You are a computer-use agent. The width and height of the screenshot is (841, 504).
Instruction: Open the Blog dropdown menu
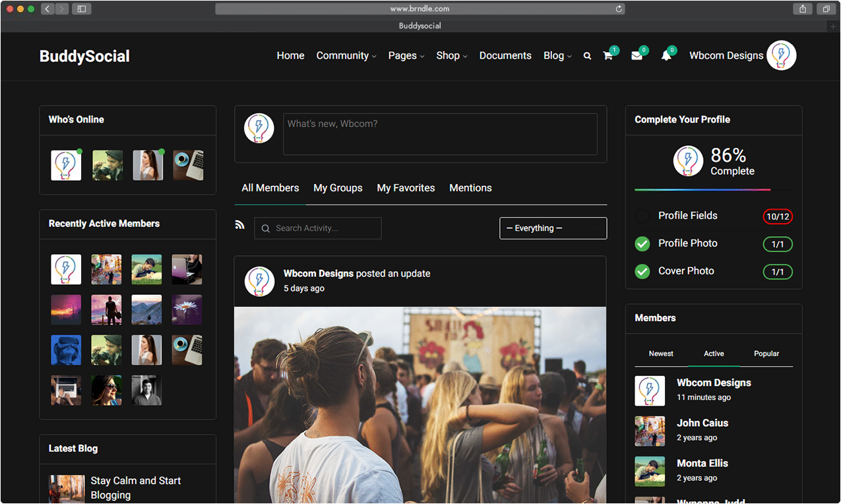click(x=557, y=55)
